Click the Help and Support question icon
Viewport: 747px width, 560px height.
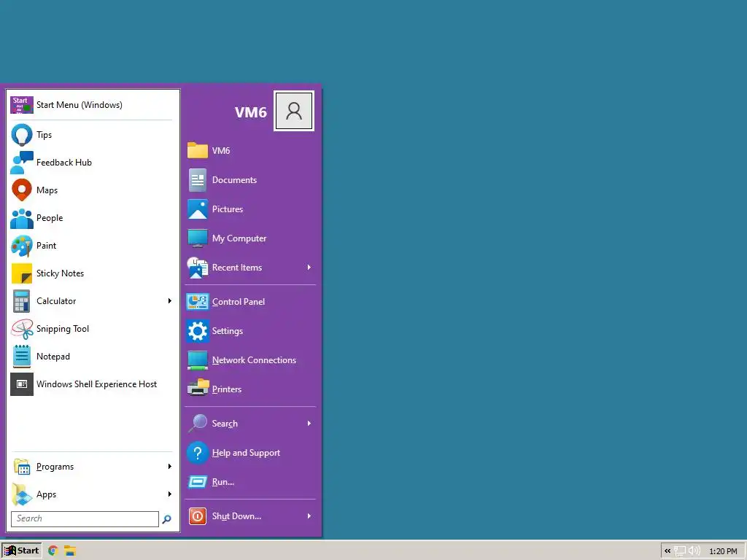pyautogui.click(x=198, y=453)
